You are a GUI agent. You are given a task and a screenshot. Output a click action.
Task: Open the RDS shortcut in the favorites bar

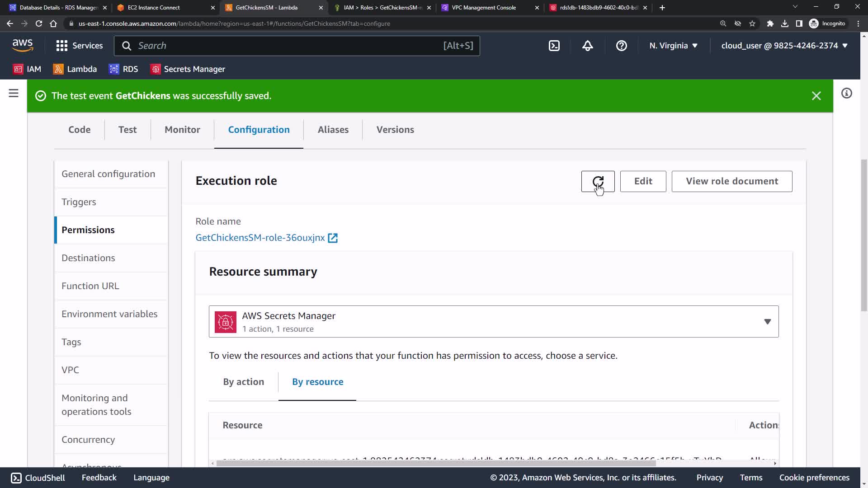coord(123,69)
